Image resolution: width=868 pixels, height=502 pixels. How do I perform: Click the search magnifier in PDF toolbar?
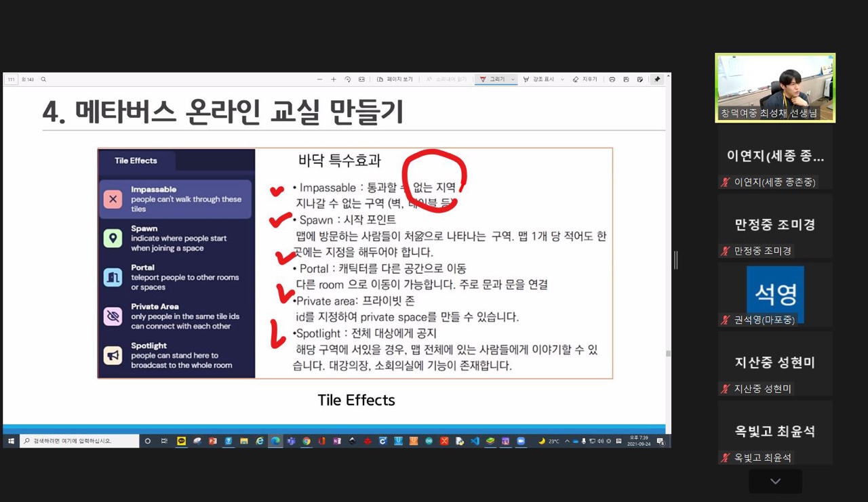click(x=44, y=79)
